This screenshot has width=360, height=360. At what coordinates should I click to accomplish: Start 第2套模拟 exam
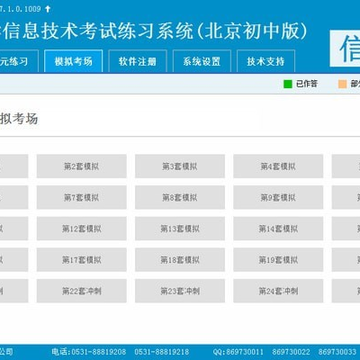click(x=82, y=166)
